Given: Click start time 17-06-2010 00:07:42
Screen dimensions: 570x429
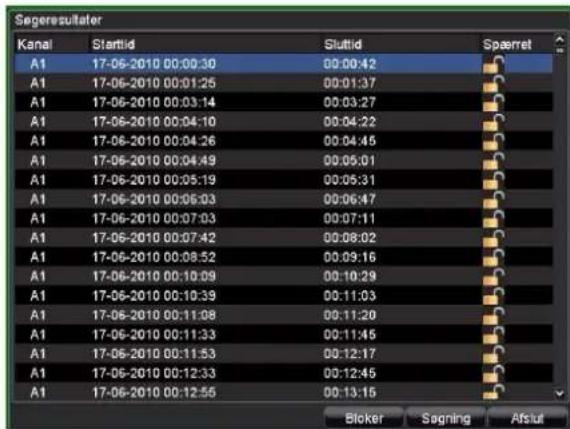Looking at the screenshot, I should [154, 238].
